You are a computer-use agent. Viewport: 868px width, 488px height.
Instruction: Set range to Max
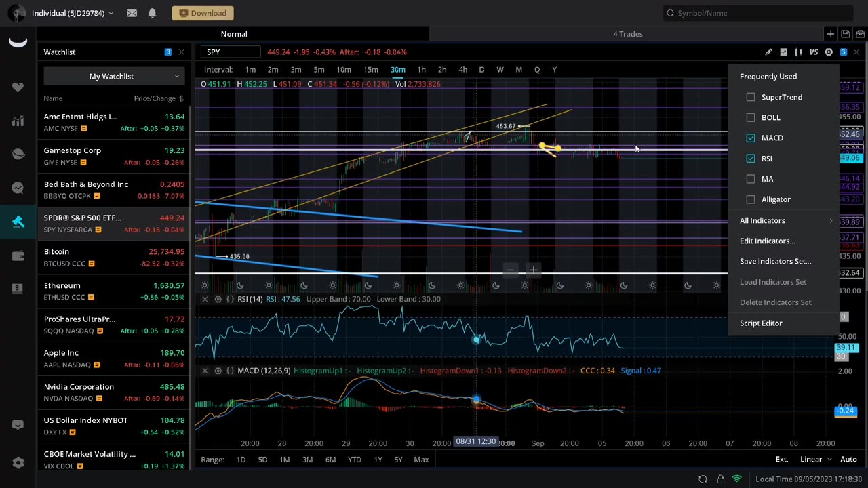(421, 460)
